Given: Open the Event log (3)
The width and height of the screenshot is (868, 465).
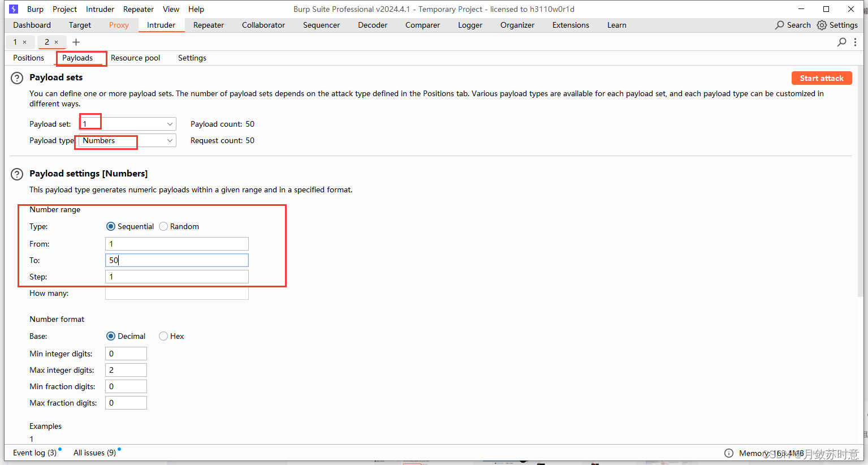Looking at the screenshot, I should 34,453.
